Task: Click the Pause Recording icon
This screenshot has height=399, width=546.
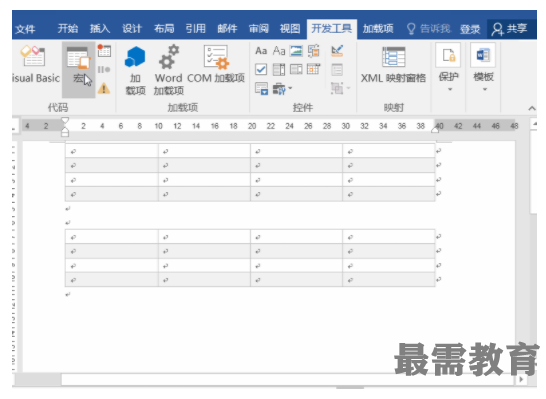Action: (104, 70)
